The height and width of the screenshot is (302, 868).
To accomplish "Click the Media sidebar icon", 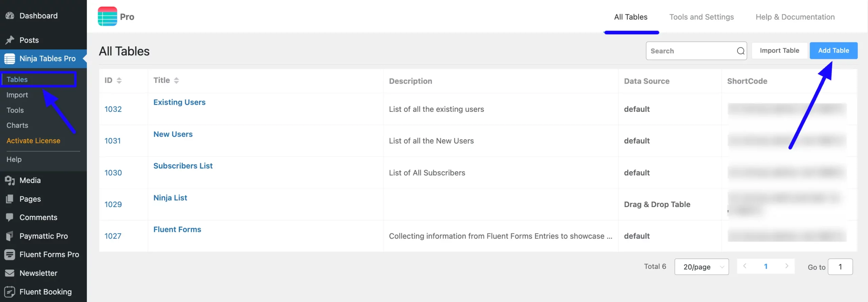I will [x=10, y=180].
